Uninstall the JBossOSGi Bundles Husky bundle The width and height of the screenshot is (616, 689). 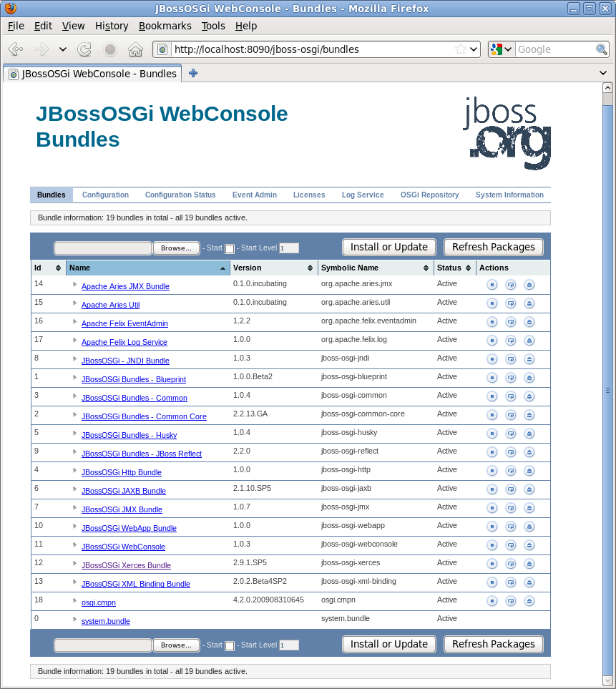click(x=529, y=434)
